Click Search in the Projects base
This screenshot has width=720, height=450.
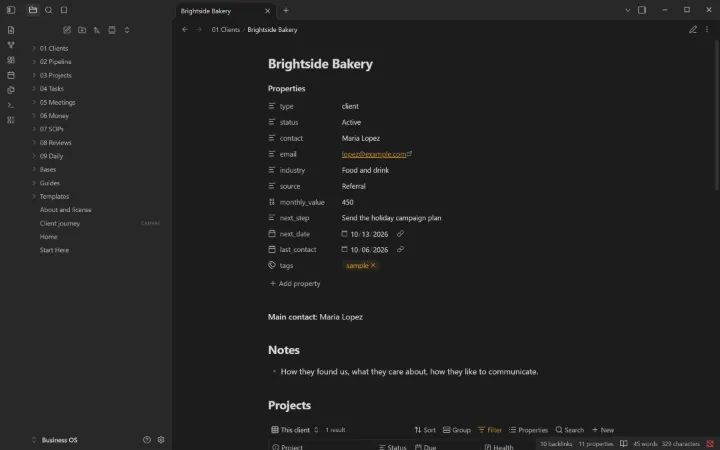[569, 430]
